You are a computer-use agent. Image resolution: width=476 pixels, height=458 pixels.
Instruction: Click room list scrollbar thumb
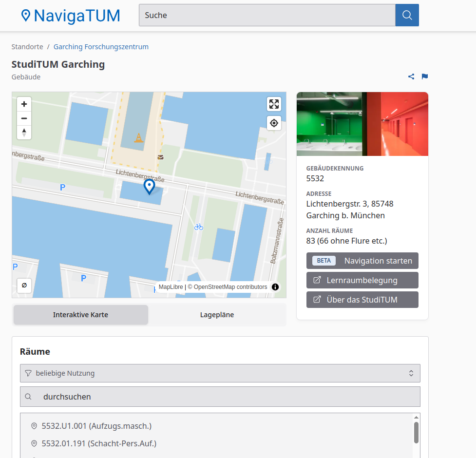click(x=416, y=433)
